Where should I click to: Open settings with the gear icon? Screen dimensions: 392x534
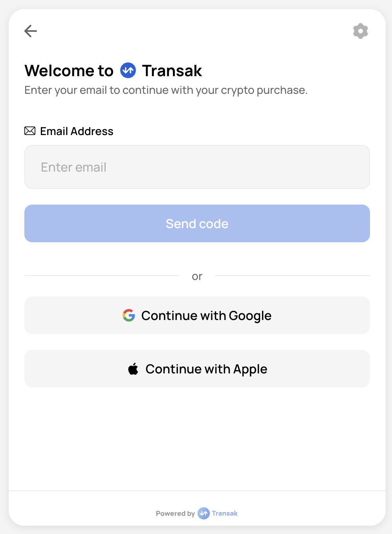click(360, 31)
